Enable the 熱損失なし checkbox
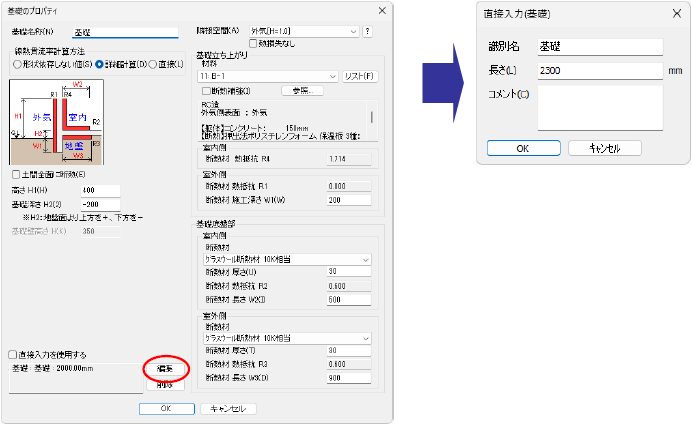This screenshot has height=425, width=692. [253, 43]
